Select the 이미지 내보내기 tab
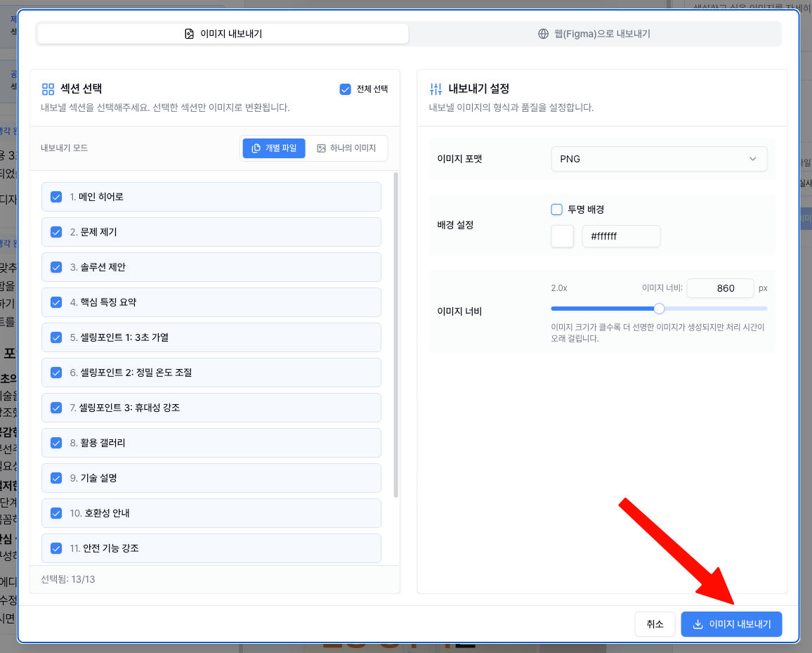Viewport: 812px width, 653px height. tap(223, 34)
